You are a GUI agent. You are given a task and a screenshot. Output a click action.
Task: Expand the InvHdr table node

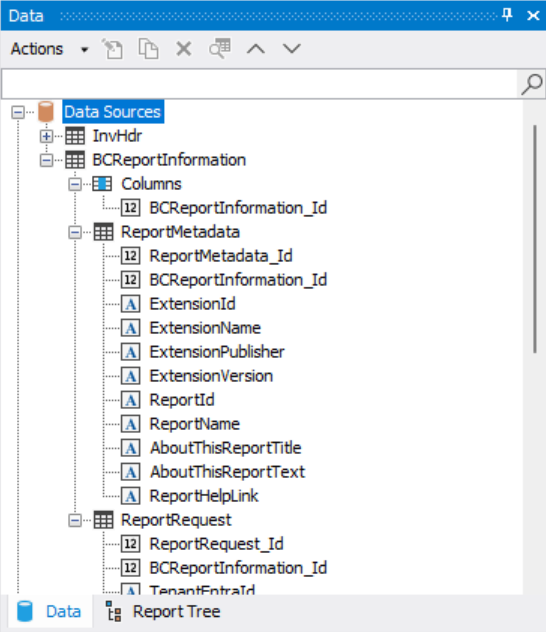46,136
